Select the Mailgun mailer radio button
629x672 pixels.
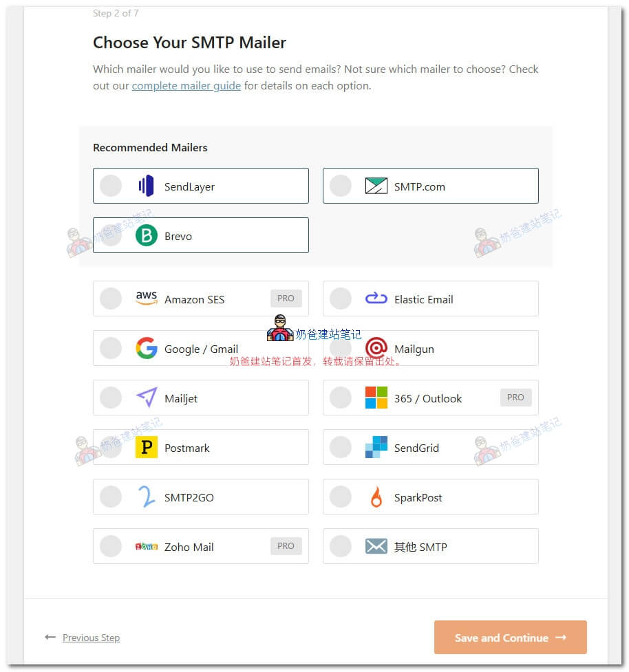[341, 348]
